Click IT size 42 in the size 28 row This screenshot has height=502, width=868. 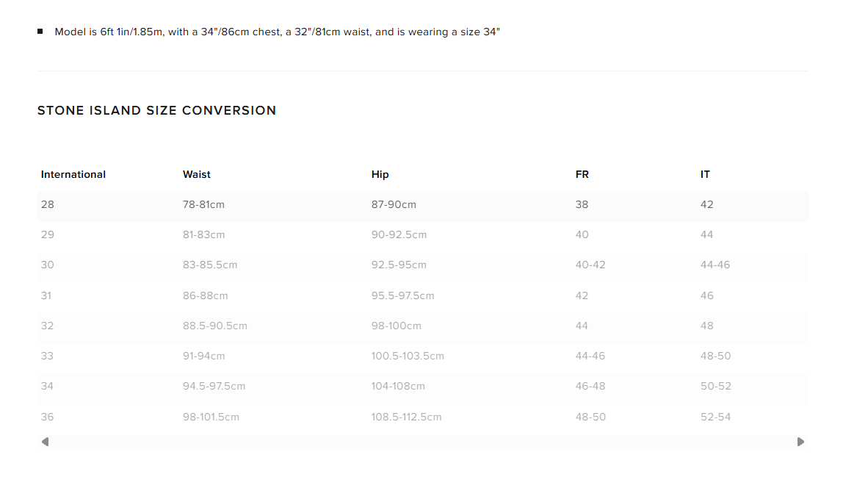[x=707, y=204]
